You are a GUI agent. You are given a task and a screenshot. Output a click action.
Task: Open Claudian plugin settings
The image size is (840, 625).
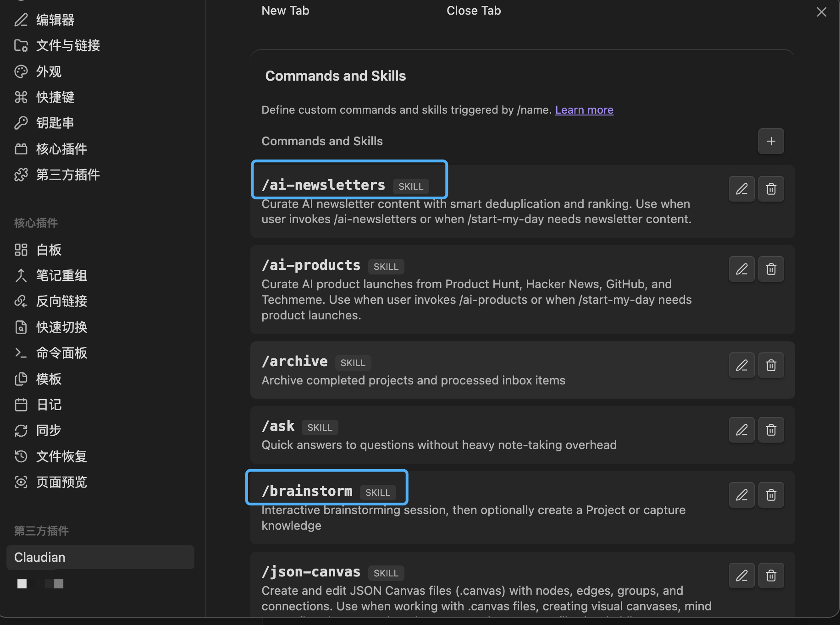100,557
